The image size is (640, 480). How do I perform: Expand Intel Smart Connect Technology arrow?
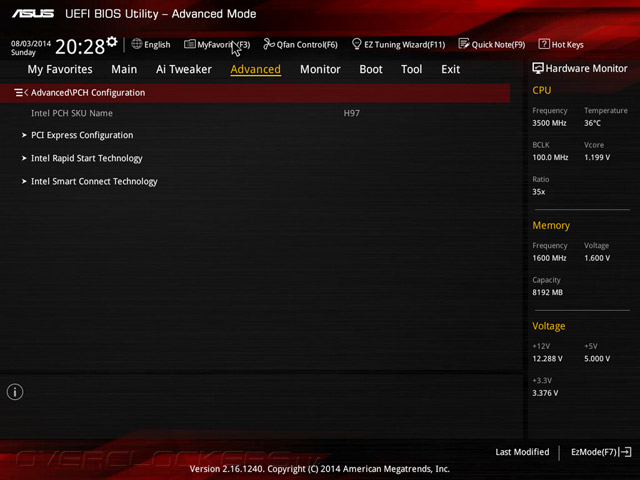click(x=24, y=181)
